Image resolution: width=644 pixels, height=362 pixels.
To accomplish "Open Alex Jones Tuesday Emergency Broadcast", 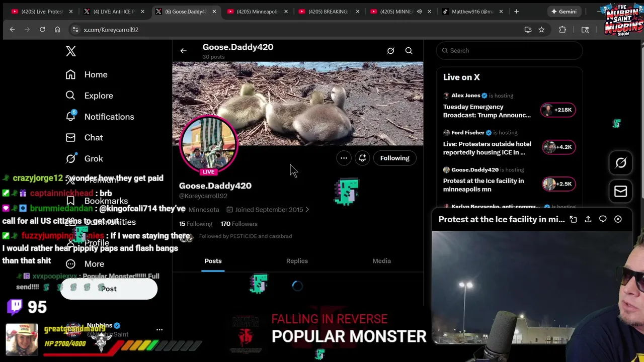I will click(x=487, y=111).
